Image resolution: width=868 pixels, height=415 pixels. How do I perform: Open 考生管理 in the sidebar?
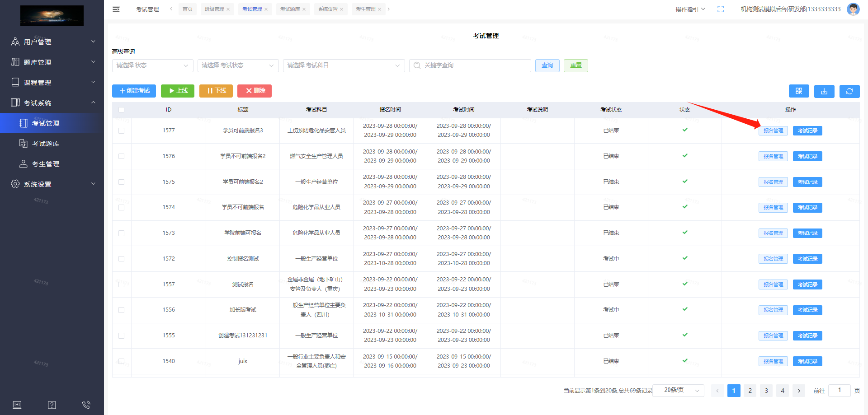click(52, 164)
